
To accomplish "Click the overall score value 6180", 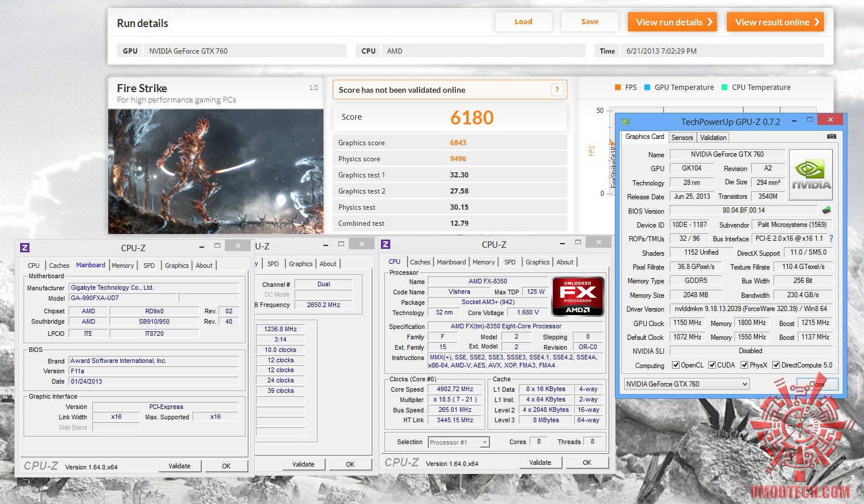I will [x=472, y=118].
